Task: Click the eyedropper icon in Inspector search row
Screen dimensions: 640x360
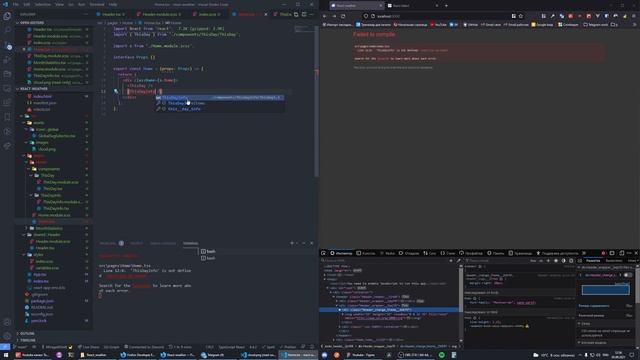Action: point(458,260)
